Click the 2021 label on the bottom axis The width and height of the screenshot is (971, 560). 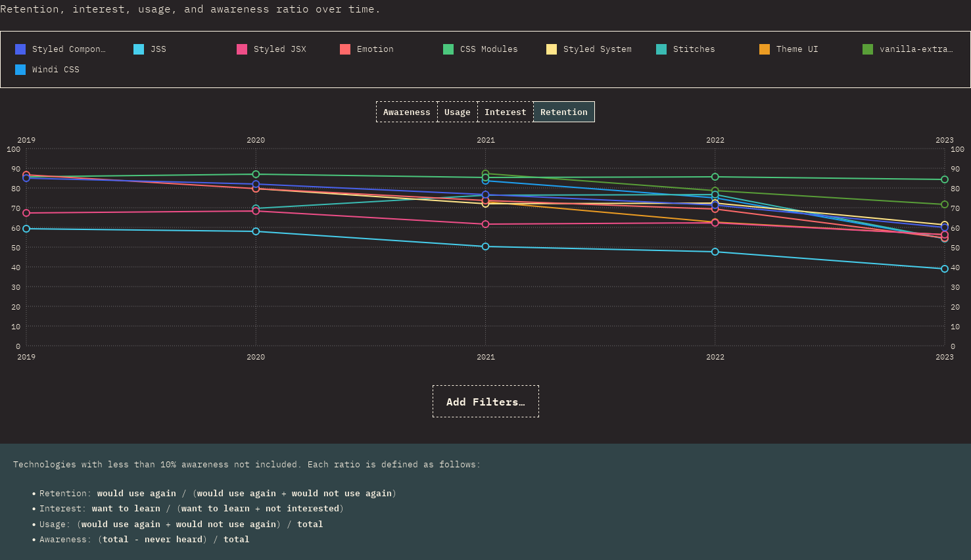pyautogui.click(x=486, y=357)
